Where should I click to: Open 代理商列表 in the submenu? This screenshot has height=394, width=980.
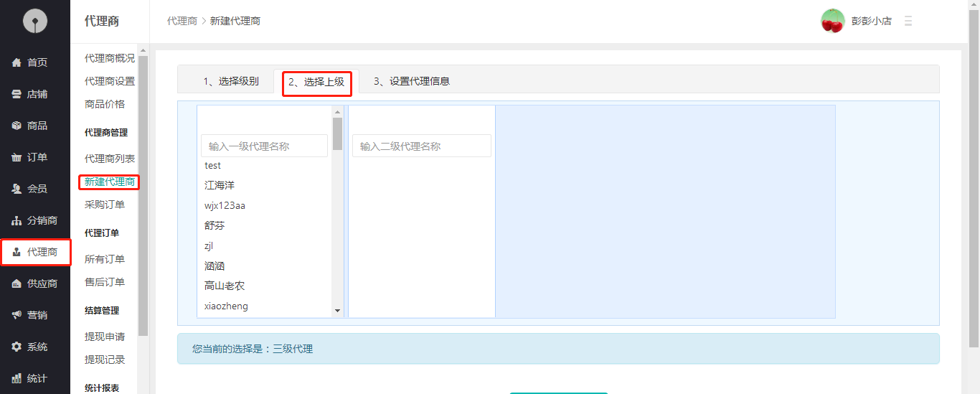click(x=109, y=159)
